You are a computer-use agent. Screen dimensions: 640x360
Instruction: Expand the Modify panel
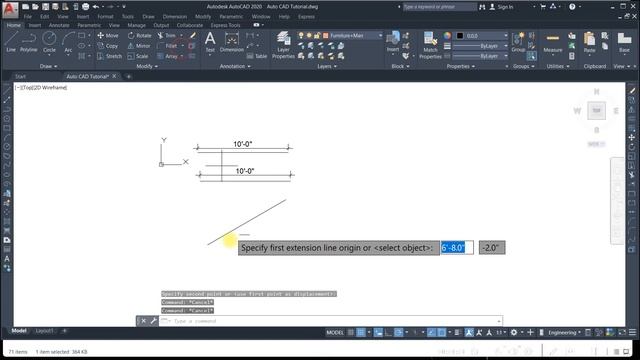[147, 66]
